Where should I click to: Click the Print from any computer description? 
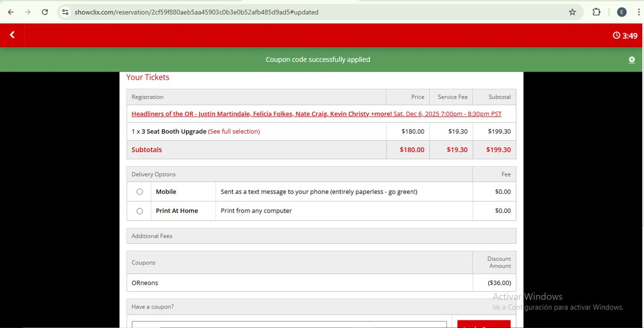click(x=256, y=211)
